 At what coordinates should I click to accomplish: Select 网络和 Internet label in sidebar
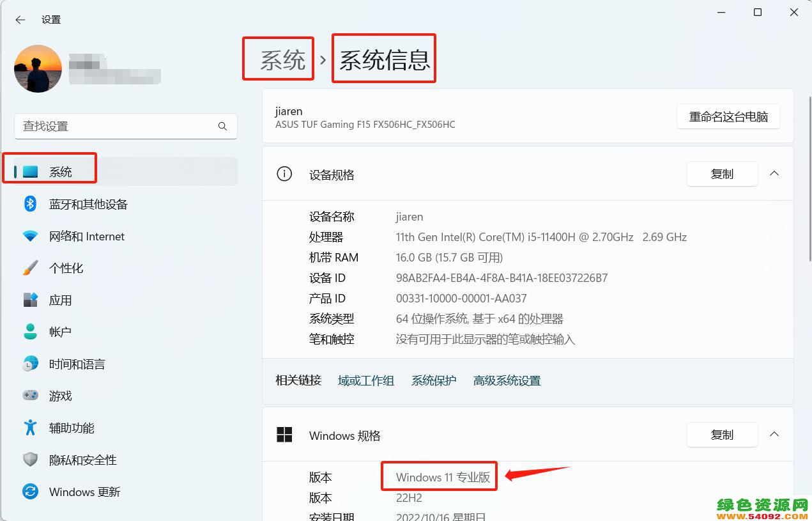click(x=87, y=236)
